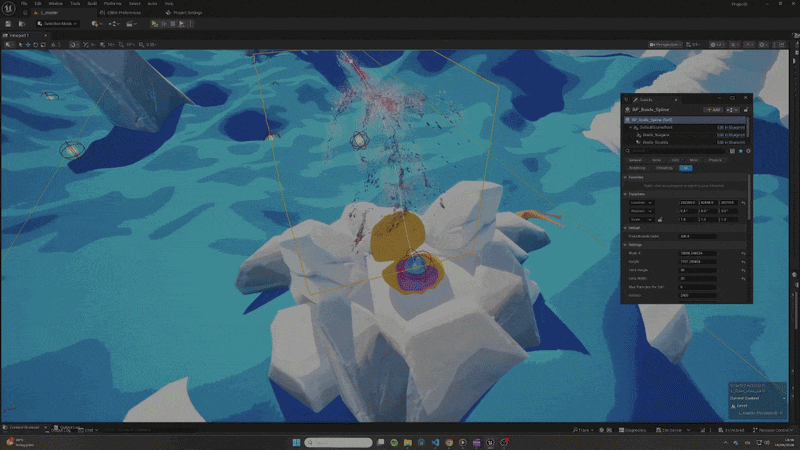Open the Perspective viewport dropdown
800x450 pixels.
(665, 45)
